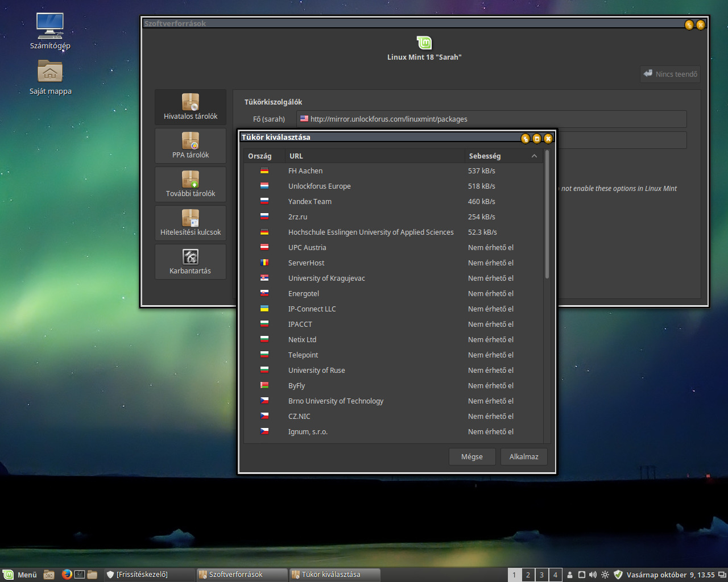728x582 pixels.
Task: Click the panel clock Vasárnap október 9
Action: tap(671, 575)
